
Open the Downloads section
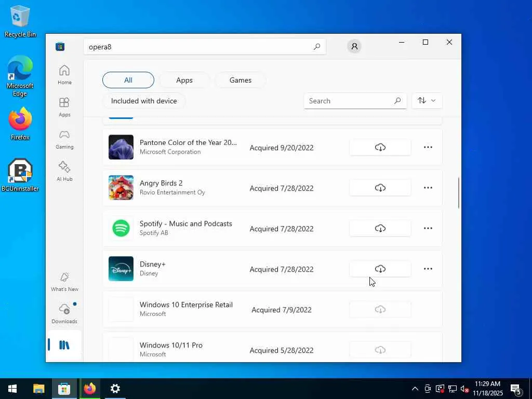coord(64,314)
